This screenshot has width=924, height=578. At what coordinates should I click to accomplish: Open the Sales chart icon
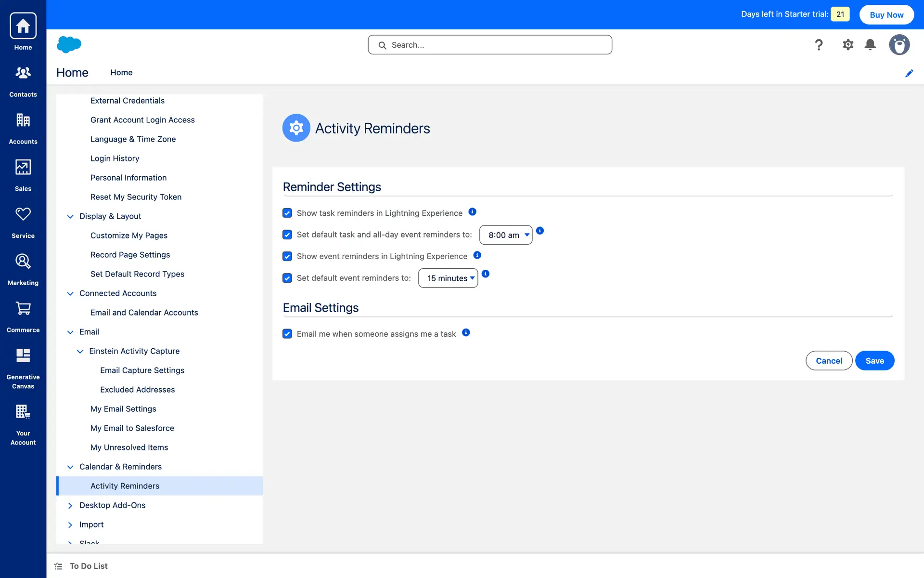click(23, 168)
